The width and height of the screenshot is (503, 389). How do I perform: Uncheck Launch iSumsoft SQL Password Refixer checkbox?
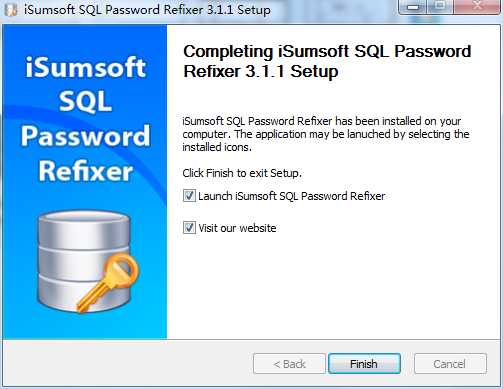[189, 196]
